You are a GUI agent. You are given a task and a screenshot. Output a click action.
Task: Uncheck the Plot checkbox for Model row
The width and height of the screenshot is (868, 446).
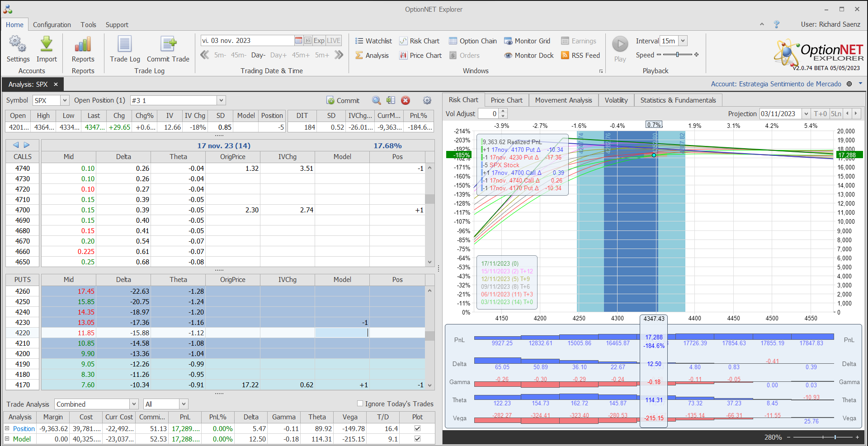417,439
